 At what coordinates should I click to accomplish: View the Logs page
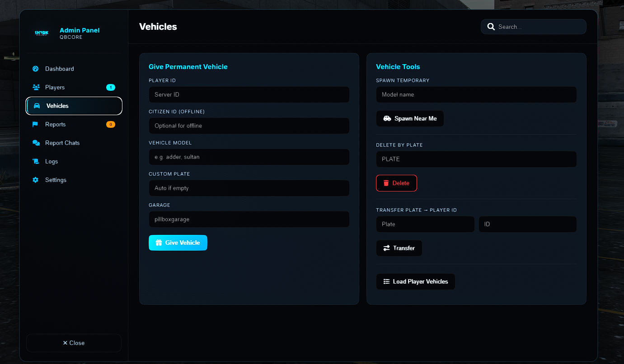(74, 161)
